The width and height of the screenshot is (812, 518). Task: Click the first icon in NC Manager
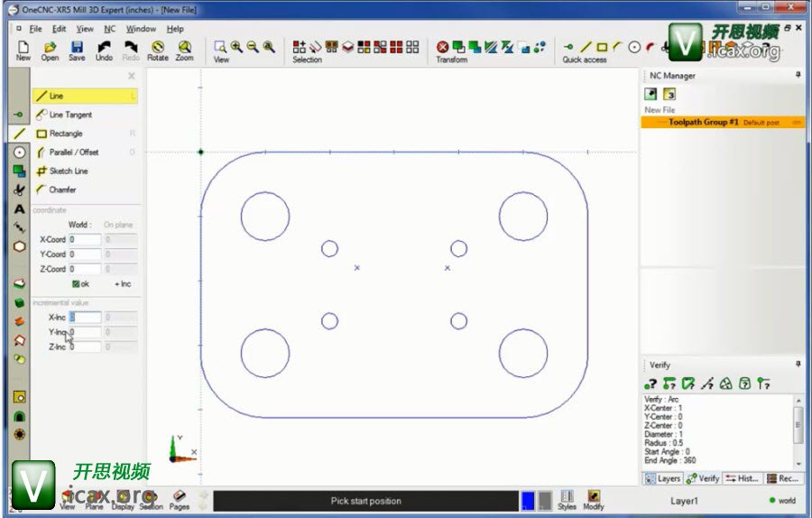pos(651,94)
